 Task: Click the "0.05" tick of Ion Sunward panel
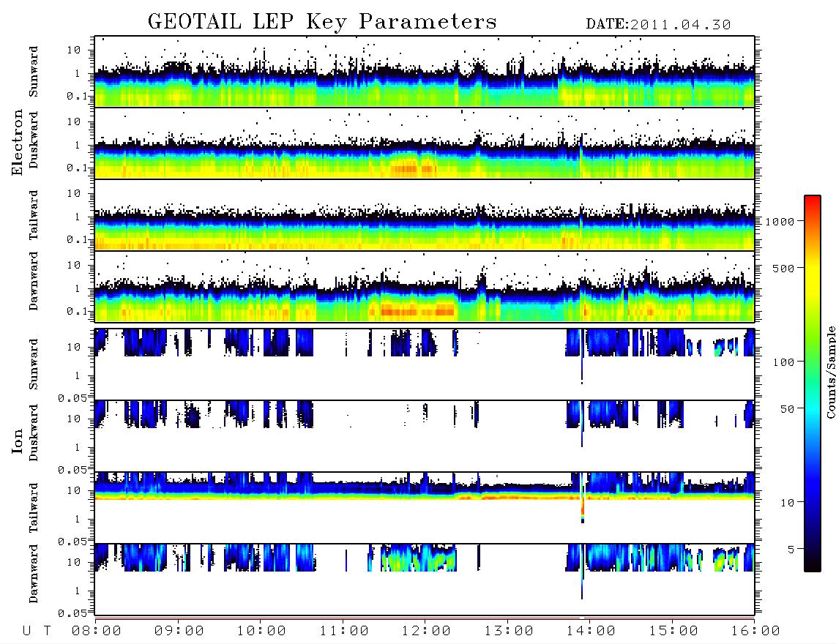point(72,397)
